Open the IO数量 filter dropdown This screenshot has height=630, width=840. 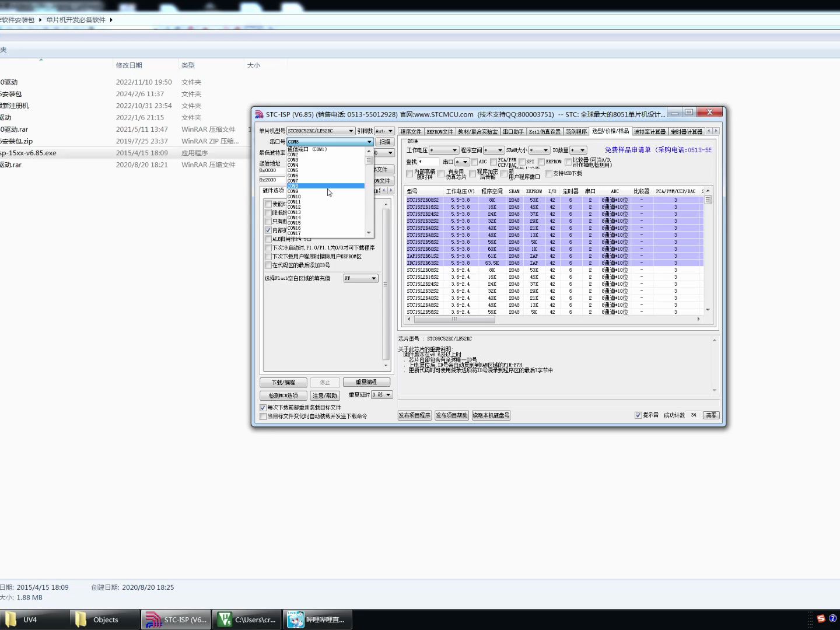pyautogui.click(x=578, y=150)
